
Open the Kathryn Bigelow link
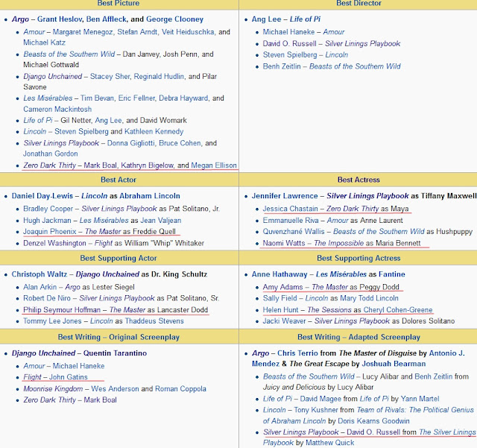click(x=148, y=165)
